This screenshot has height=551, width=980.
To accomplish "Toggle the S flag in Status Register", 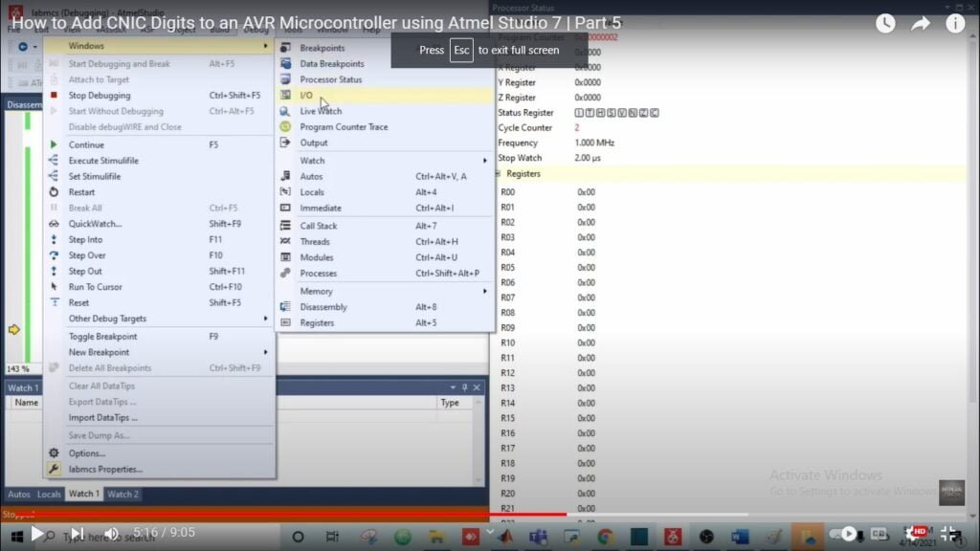I will tap(612, 113).
